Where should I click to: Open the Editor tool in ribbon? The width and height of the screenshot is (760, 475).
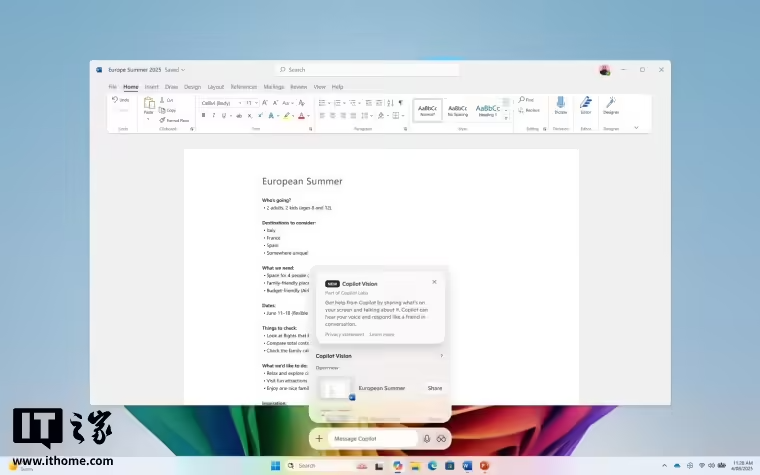click(x=586, y=105)
